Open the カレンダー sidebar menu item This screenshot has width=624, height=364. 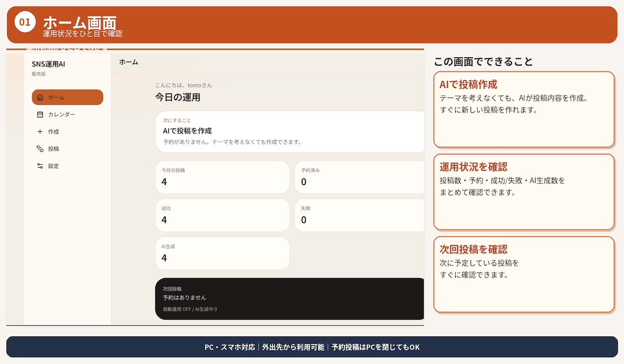[x=68, y=115]
